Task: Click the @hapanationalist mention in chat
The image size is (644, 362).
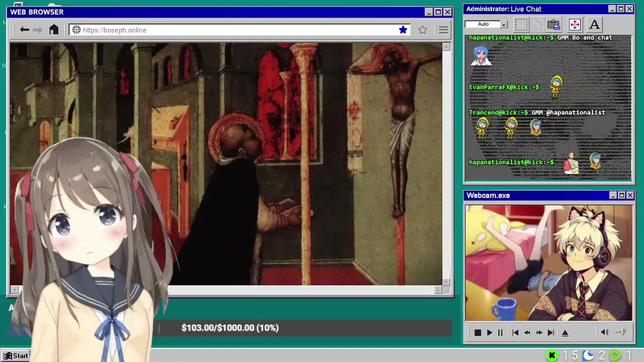Action: tap(576, 113)
